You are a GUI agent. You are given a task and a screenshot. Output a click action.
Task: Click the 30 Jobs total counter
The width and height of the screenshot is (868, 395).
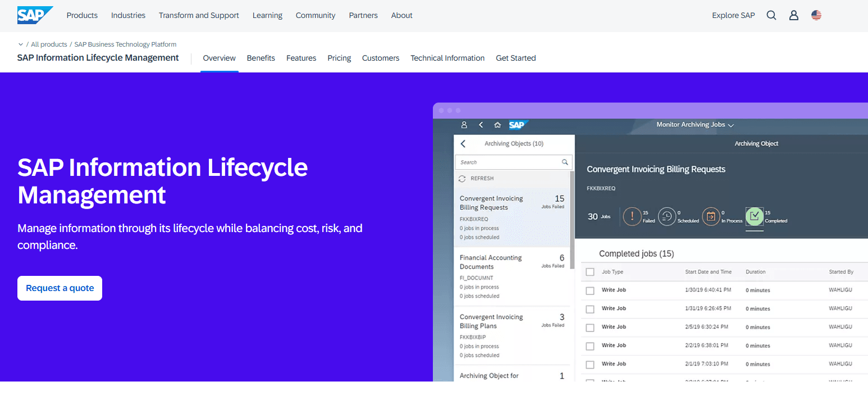tap(599, 216)
